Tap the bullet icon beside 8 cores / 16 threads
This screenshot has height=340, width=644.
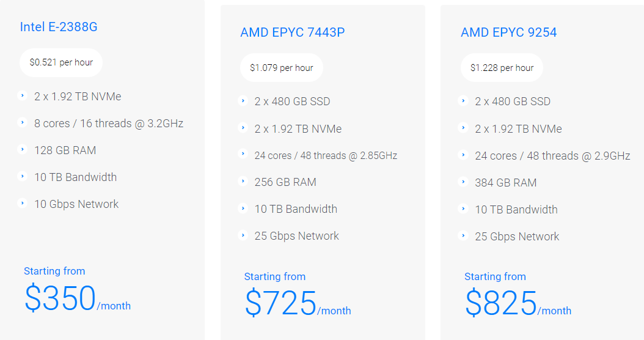[x=23, y=123]
